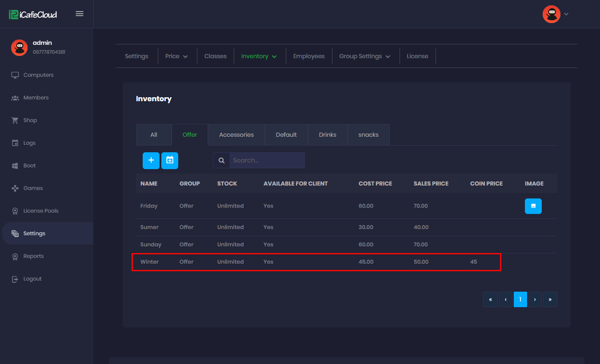Open the Shop cart page
The image size is (600, 364).
30,120
